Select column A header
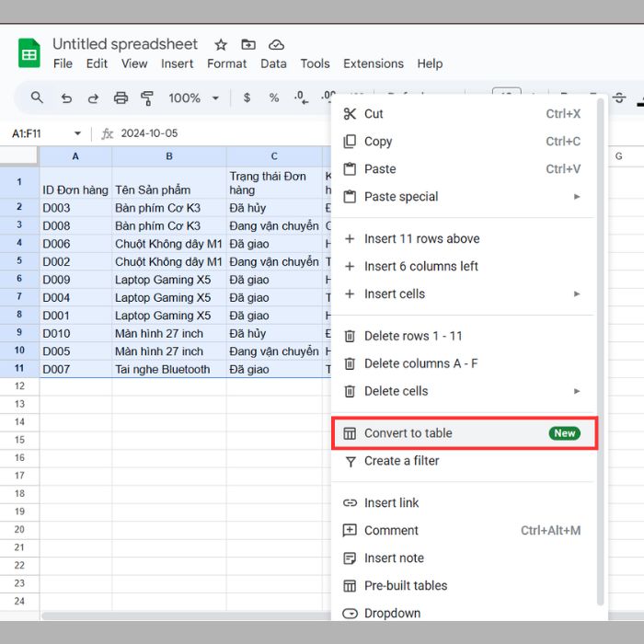 tap(75, 156)
